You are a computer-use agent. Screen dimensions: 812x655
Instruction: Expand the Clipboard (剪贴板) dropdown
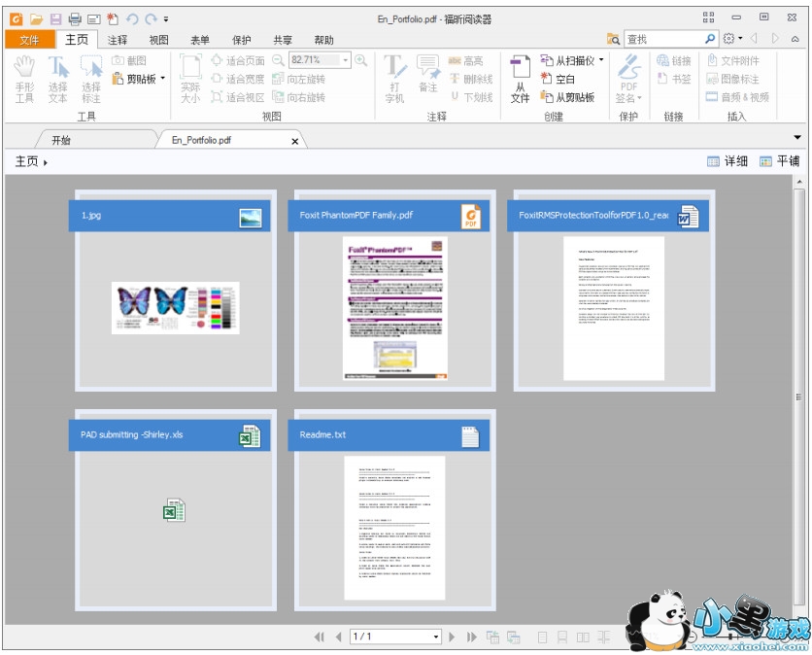[x=162, y=79]
